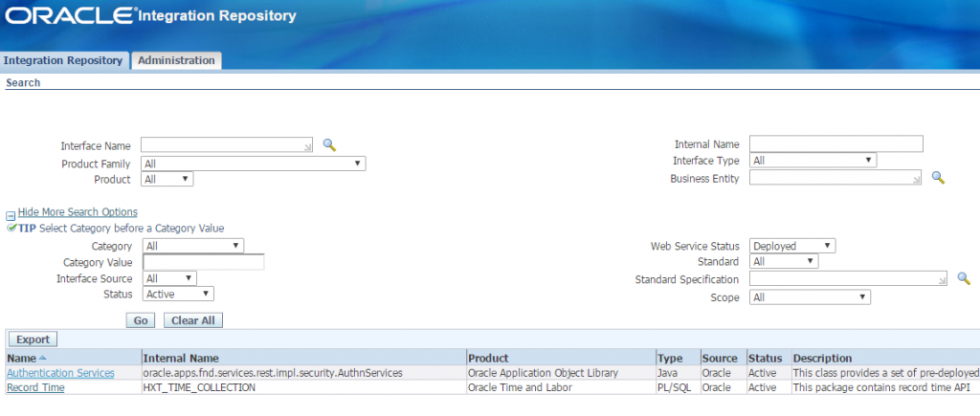Open the Product Family dropdown
The height and width of the screenshot is (416, 980).
point(254,164)
